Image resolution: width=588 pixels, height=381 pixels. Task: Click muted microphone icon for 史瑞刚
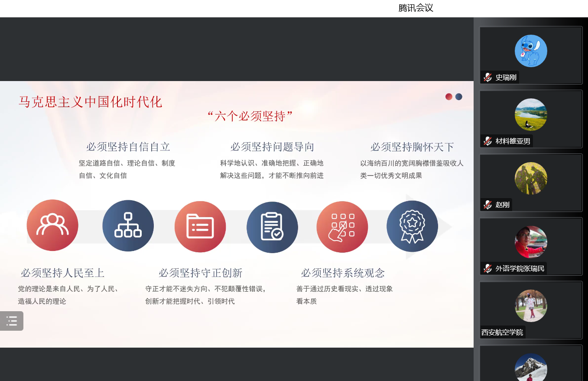(487, 78)
